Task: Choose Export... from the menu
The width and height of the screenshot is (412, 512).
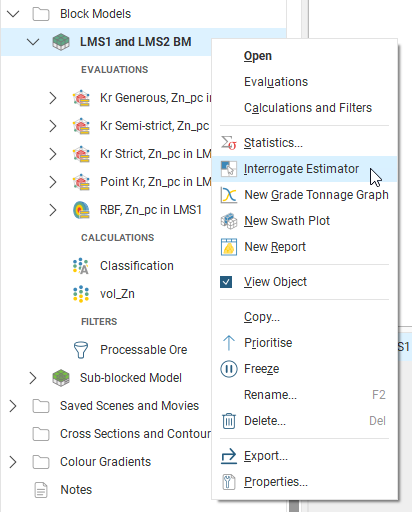Action: click(266, 456)
